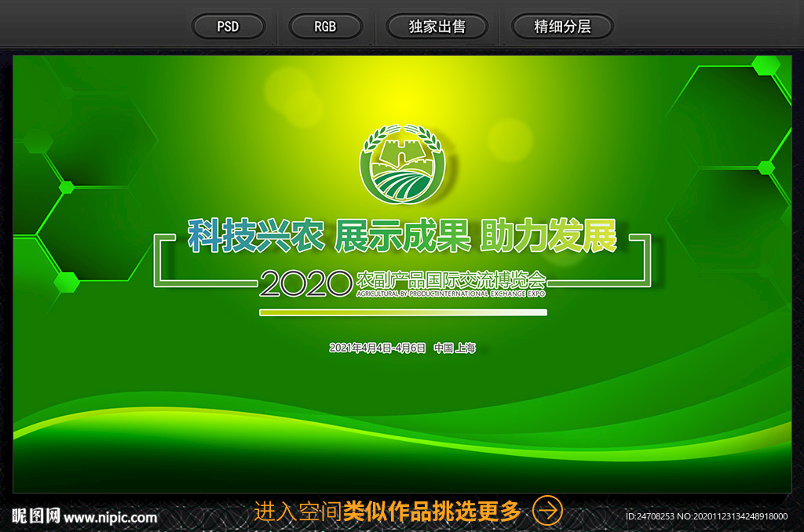
Task: Select the 独家出售 button
Action: pos(437,26)
